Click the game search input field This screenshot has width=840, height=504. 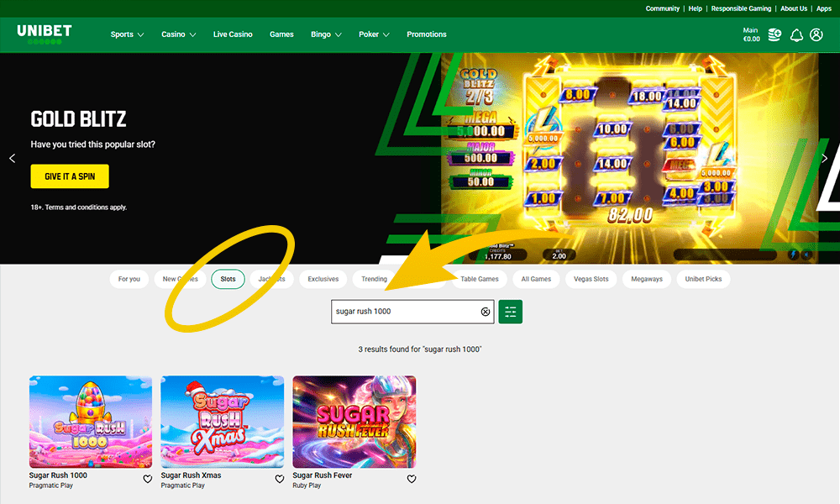tap(403, 312)
